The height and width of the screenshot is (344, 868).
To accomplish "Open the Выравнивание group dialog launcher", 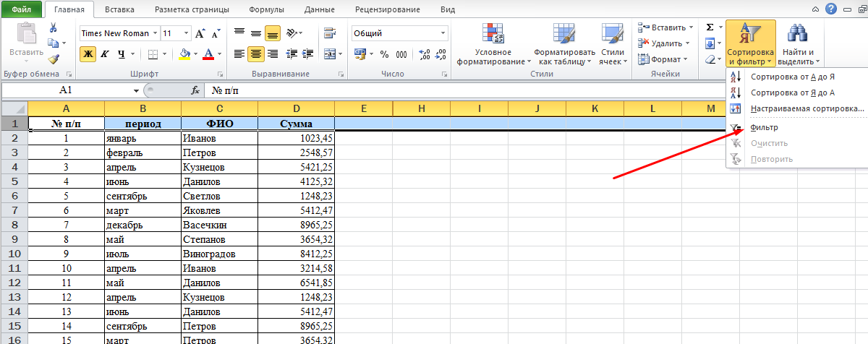I will [341, 74].
